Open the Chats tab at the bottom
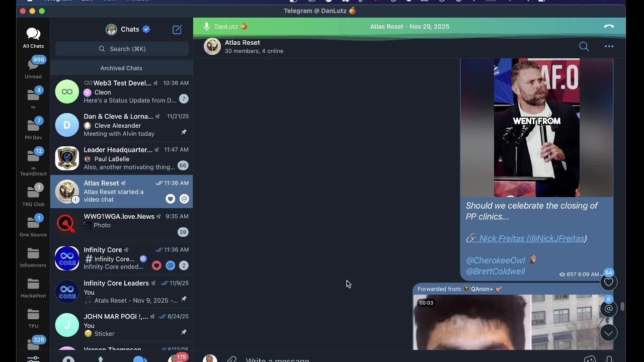This screenshot has width=644, height=362. pyautogui.click(x=140, y=359)
